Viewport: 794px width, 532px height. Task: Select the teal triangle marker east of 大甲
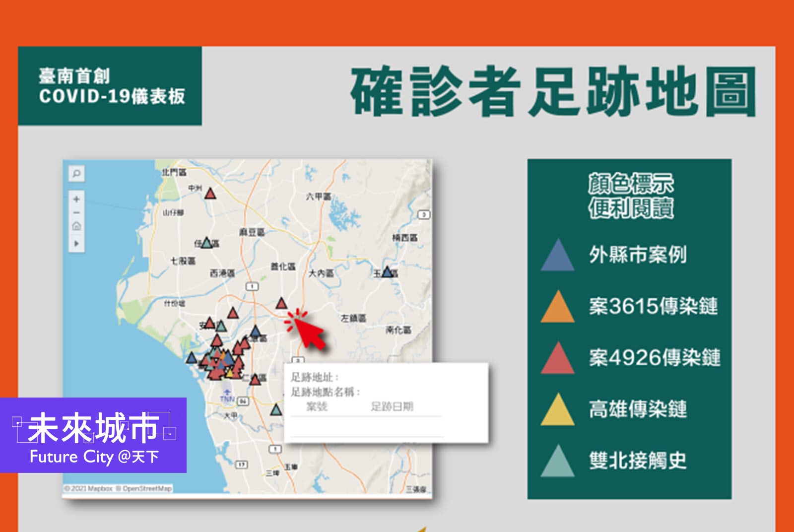tap(276, 410)
